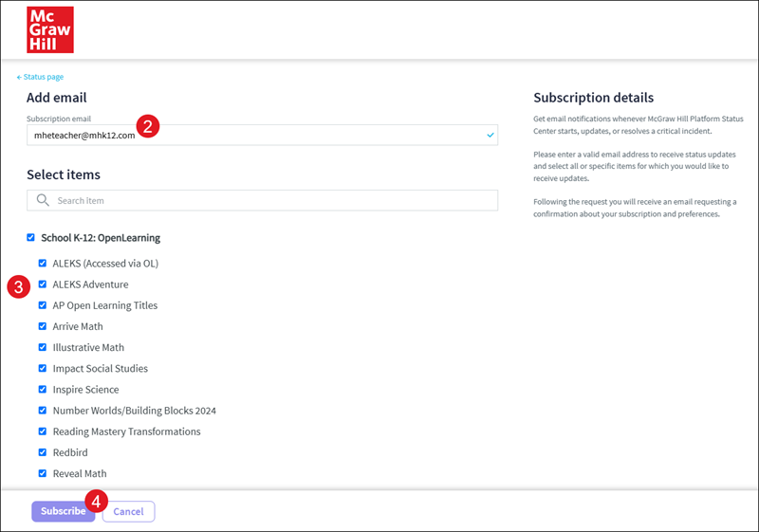Click the email validation checkmark icon
Screen dimensions: 759x532
click(490, 136)
